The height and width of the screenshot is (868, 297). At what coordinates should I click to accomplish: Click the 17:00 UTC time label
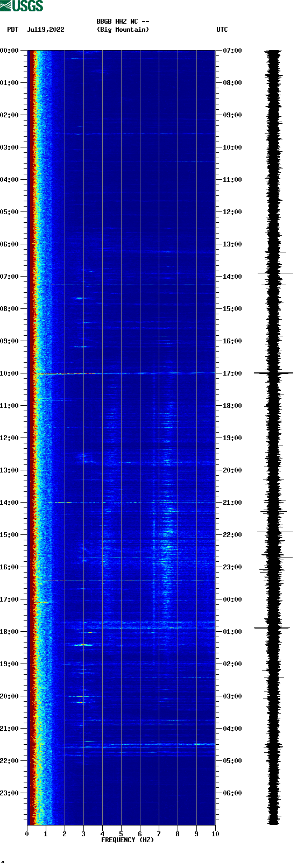point(232,373)
